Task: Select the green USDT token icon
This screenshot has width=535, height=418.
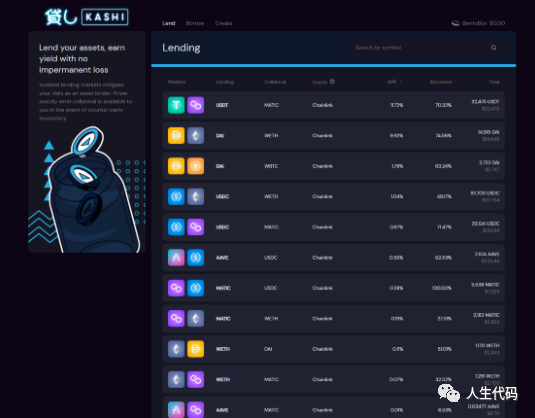Action: pyautogui.click(x=176, y=105)
